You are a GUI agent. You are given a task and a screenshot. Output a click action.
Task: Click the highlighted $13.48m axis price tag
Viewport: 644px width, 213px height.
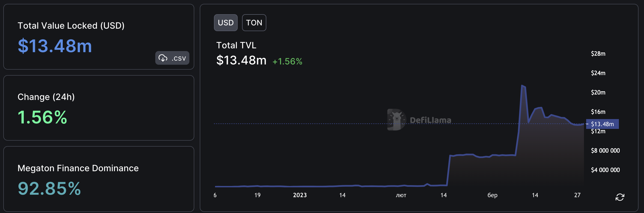pos(602,124)
